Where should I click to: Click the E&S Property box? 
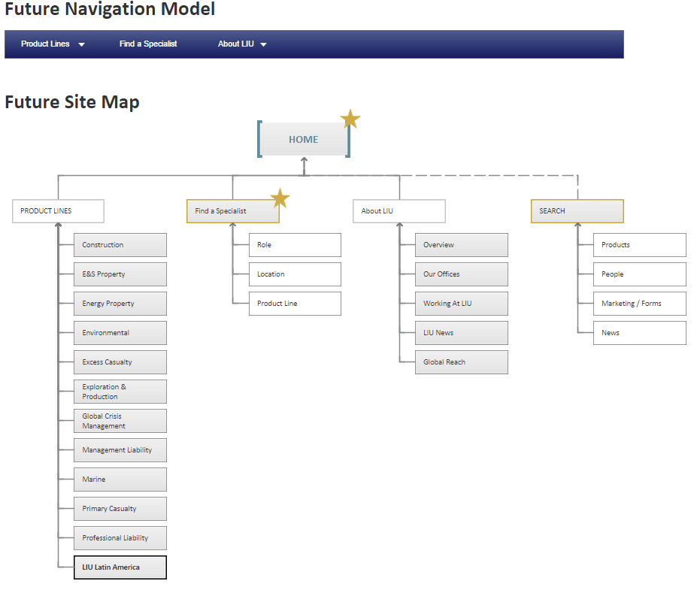[x=120, y=274]
